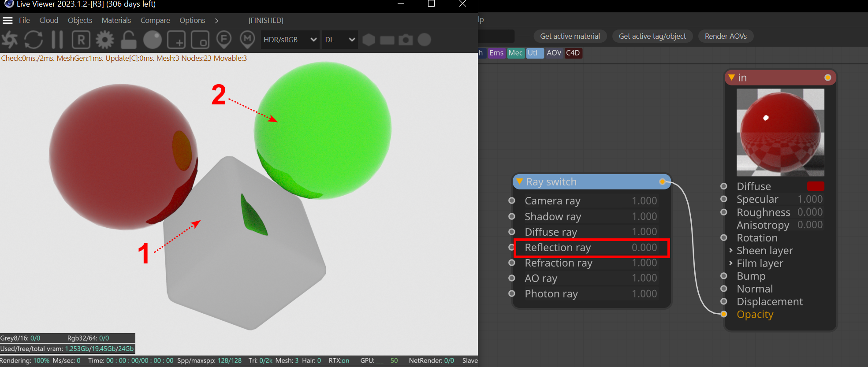The image size is (868, 367).
Task: Click Anisotropy value 0.000 slider
Action: pyautogui.click(x=810, y=225)
